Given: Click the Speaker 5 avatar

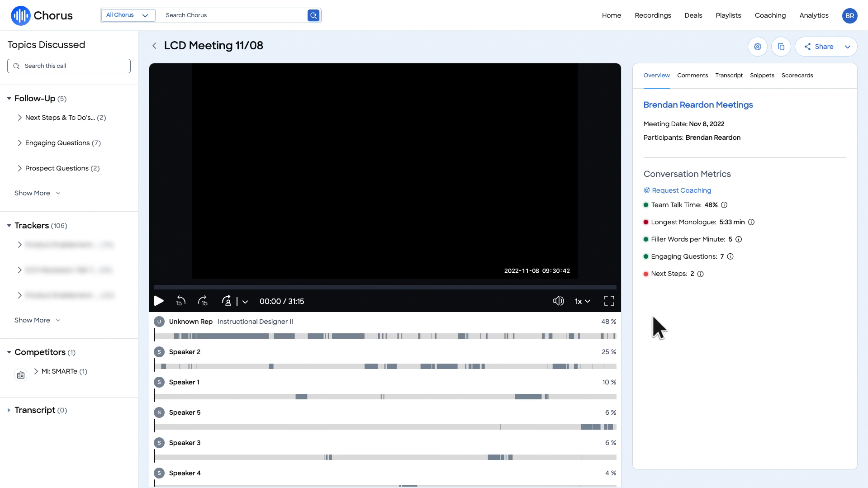Looking at the screenshot, I should coord(159,412).
